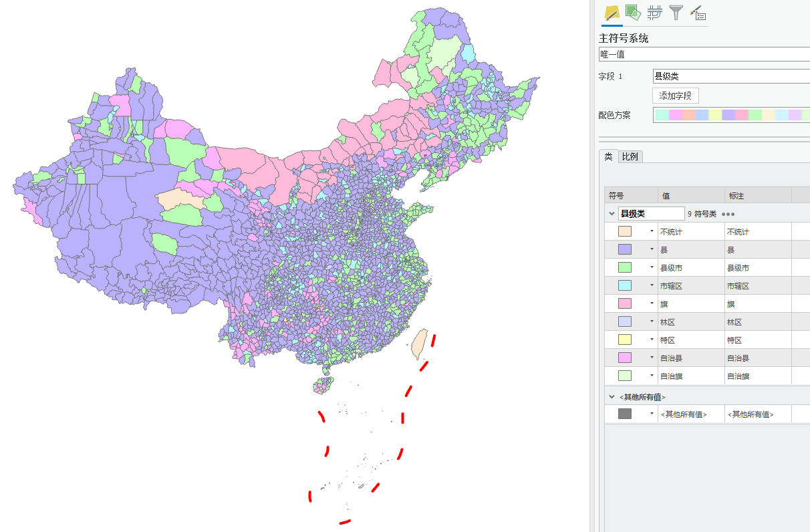
Task: Select the 特区 label cell in 标注 column
Action: pos(758,340)
